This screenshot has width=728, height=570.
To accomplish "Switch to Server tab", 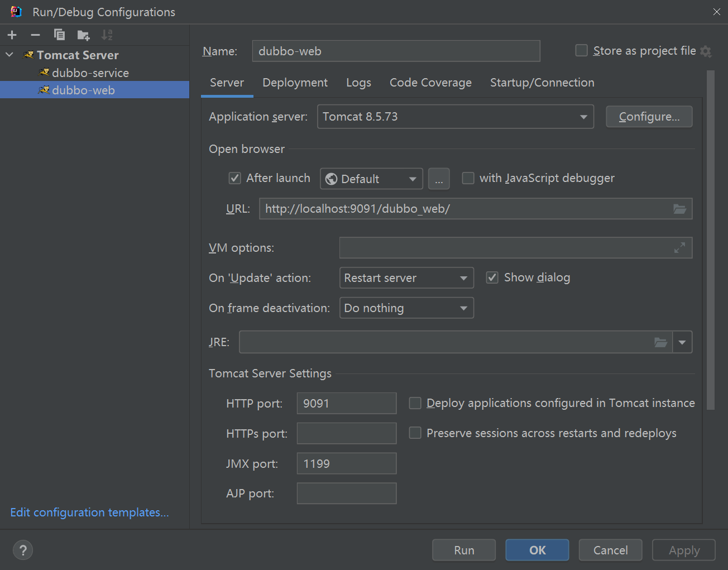I will 227,83.
